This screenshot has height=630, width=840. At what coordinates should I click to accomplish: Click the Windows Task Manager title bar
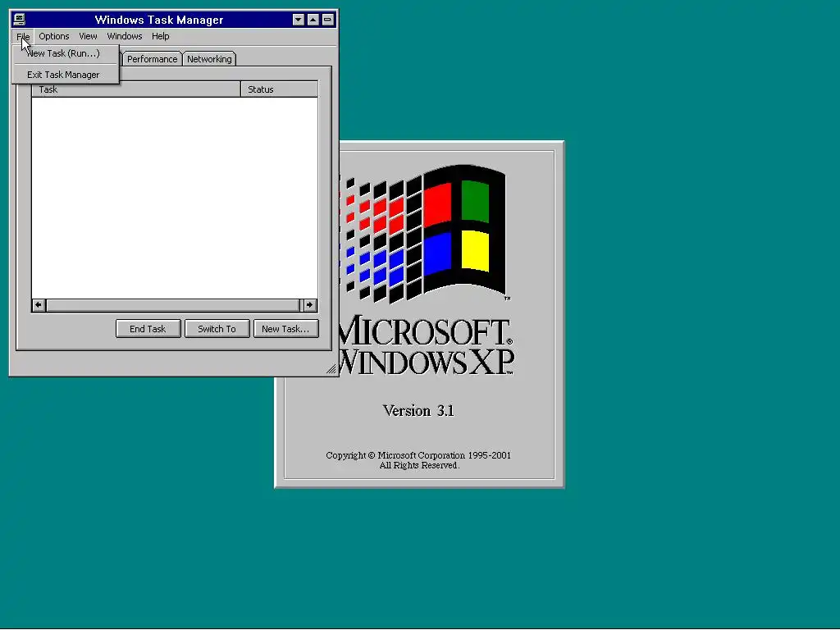click(158, 20)
